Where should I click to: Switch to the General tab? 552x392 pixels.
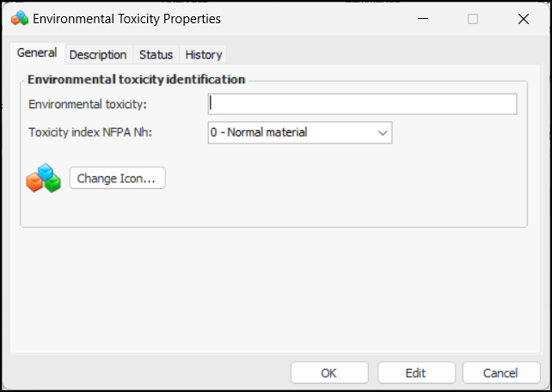37,53
